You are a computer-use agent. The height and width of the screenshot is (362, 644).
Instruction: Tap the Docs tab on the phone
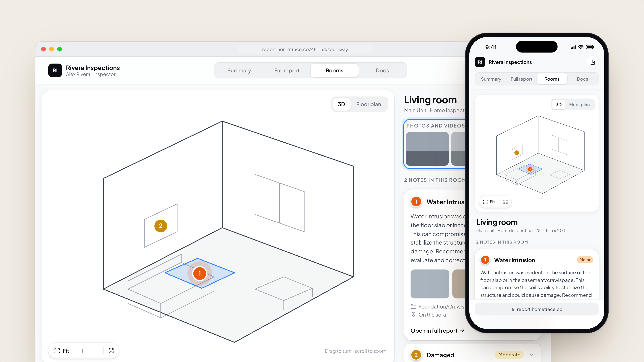pyautogui.click(x=582, y=79)
